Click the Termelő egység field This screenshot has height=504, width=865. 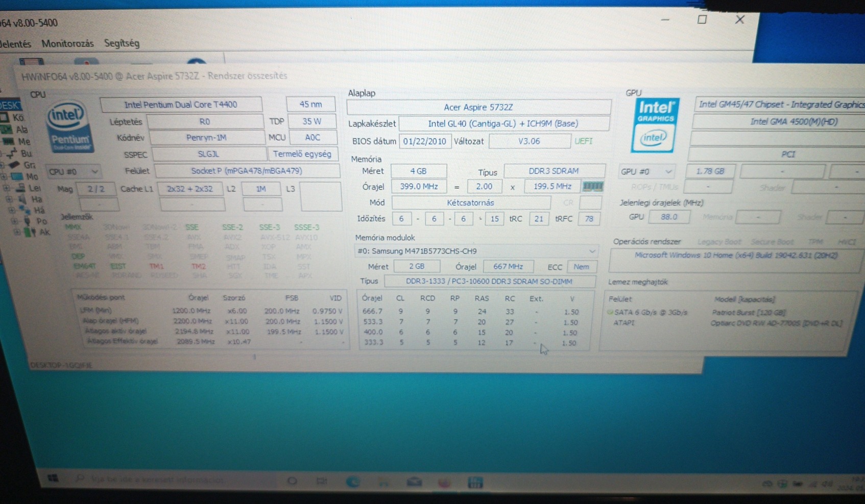tap(302, 154)
